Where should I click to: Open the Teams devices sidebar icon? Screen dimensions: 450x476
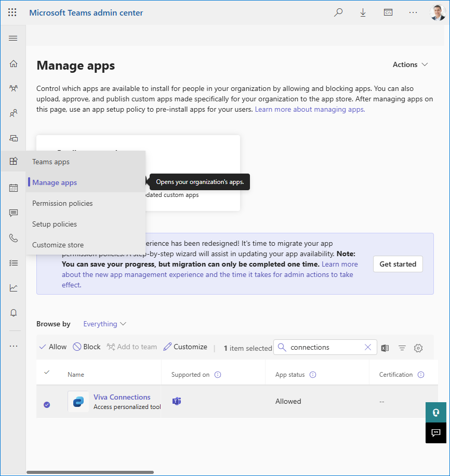point(14,138)
